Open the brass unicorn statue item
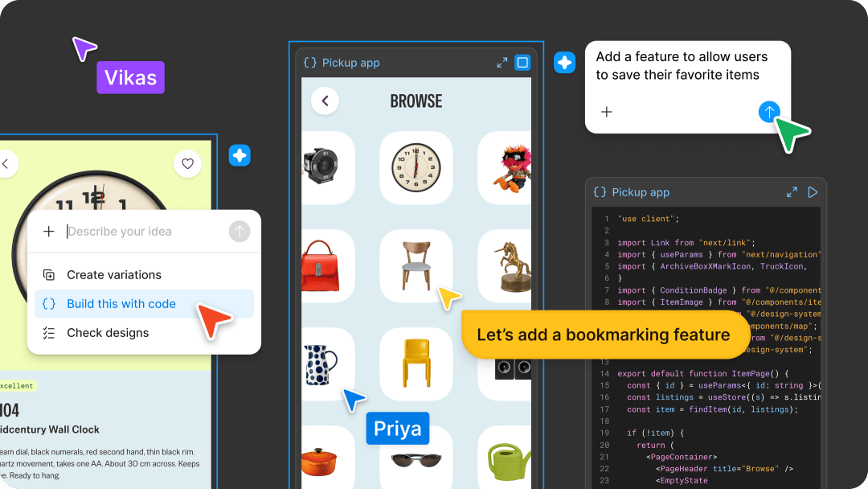Image resolution: width=868 pixels, height=489 pixels. [x=504, y=266]
